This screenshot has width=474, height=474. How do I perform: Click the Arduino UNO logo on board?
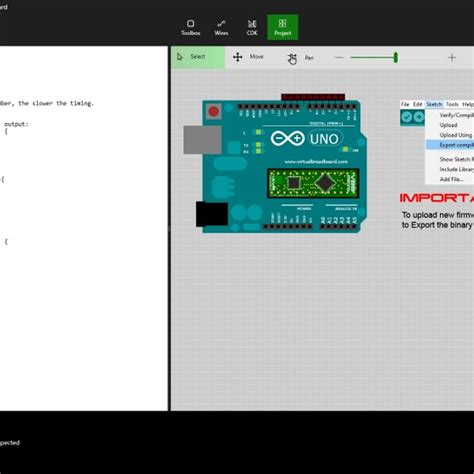coord(306,138)
